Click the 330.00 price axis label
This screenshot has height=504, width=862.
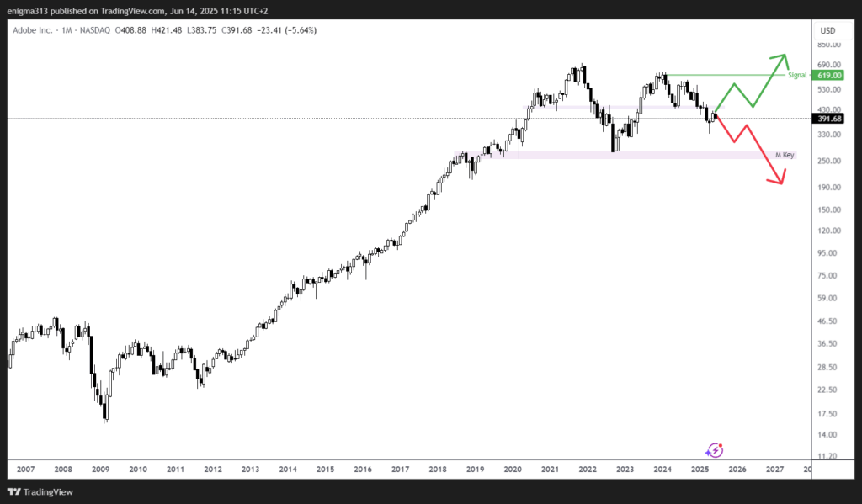[829, 135]
